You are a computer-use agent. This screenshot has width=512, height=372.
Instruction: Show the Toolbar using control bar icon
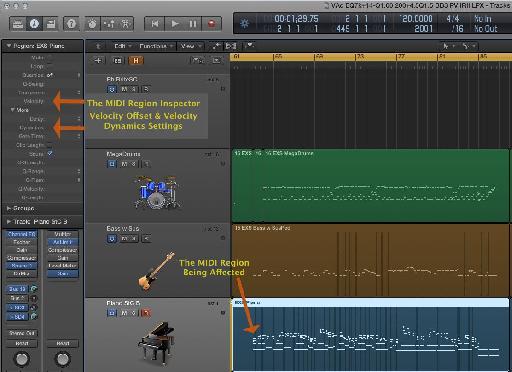pyautogui.click(x=51, y=24)
